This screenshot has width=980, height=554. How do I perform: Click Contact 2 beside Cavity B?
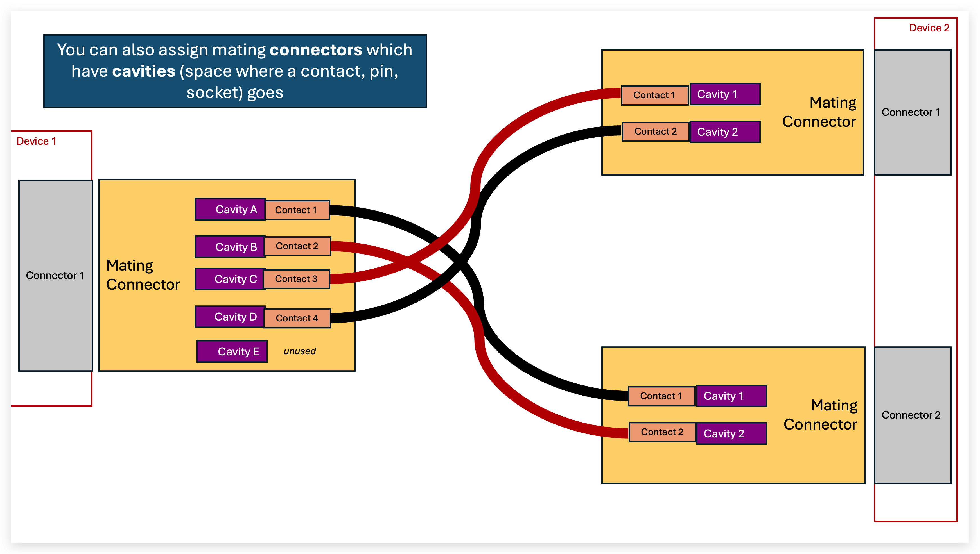coord(297,246)
